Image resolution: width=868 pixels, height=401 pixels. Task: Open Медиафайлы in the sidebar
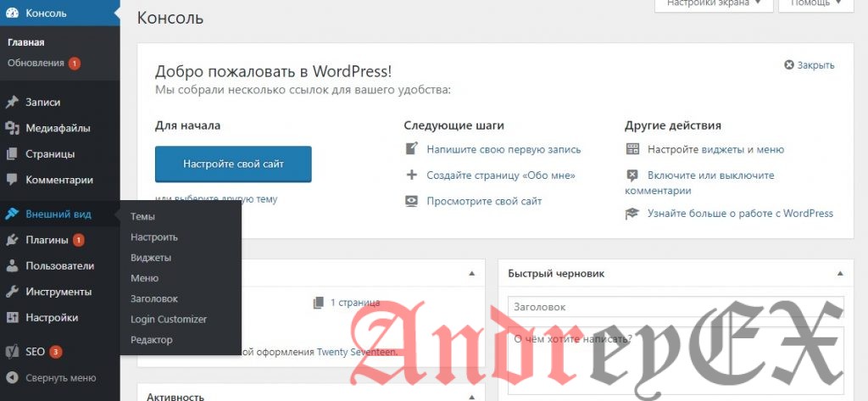pos(58,128)
